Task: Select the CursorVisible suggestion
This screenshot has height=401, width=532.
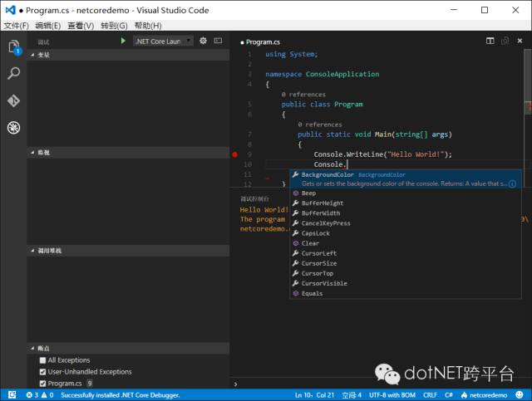Action: point(405,283)
